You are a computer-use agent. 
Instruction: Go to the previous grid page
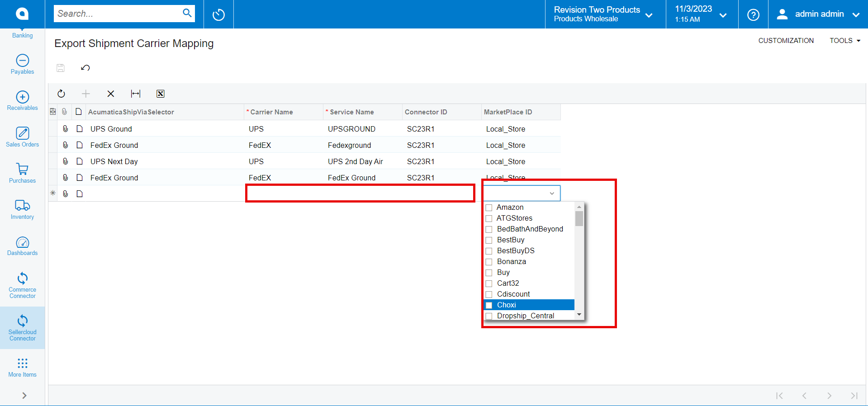pyautogui.click(x=804, y=396)
